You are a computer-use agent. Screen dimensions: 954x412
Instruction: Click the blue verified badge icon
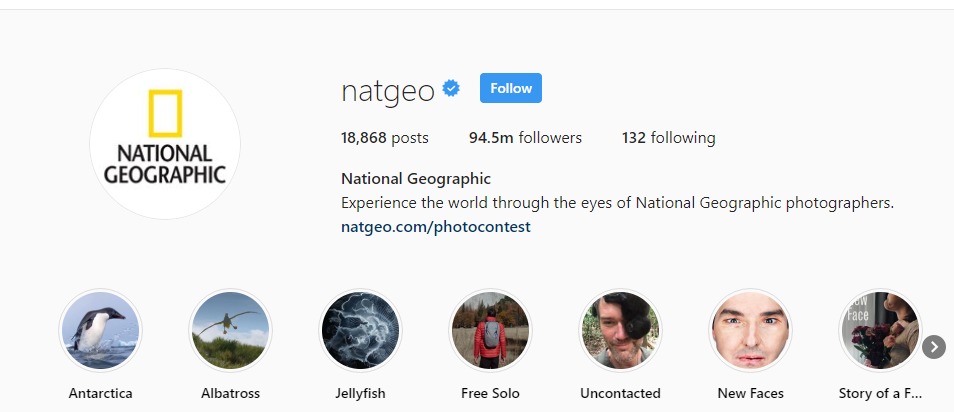pyautogui.click(x=452, y=89)
